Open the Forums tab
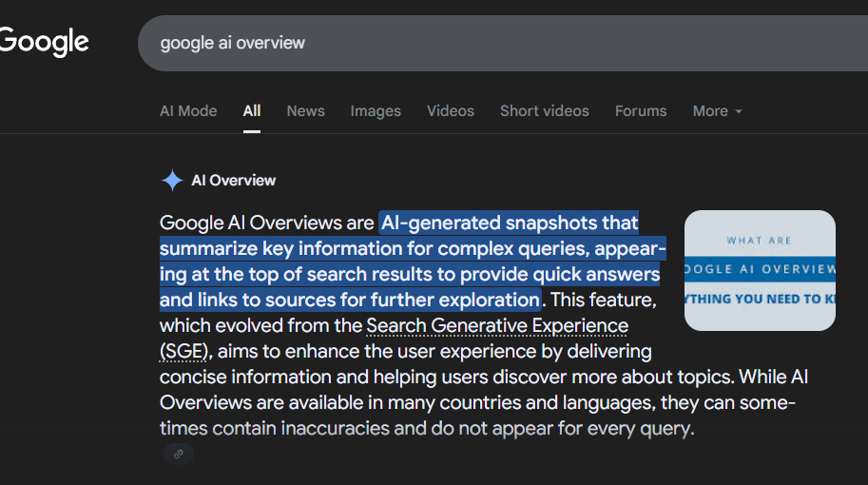Viewport: 868px width, 485px height. coord(641,111)
